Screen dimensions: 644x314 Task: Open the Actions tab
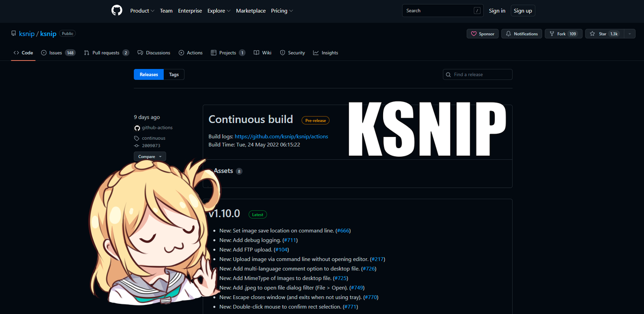[x=191, y=53]
